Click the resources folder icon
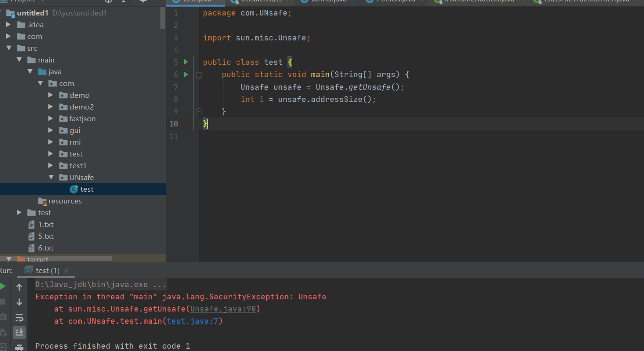Viewport: 644px width, 351px height. pyautogui.click(x=43, y=201)
